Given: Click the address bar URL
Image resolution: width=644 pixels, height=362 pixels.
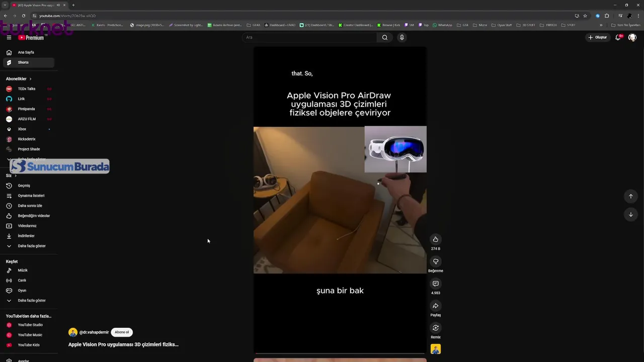Looking at the screenshot, I should 67,16.
